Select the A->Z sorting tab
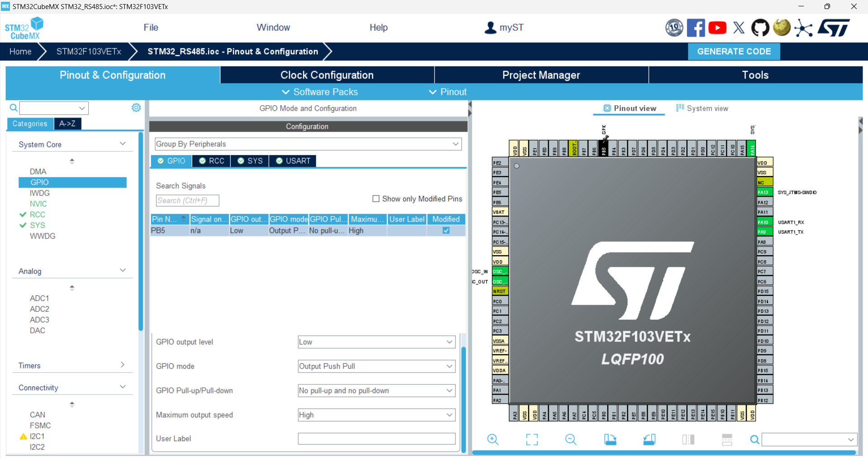Viewport: 868px width, 459px height. tap(67, 123)
